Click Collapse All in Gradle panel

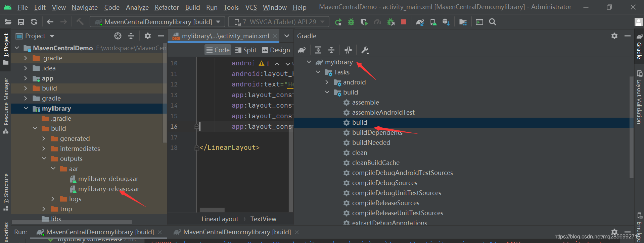click(331, 50)
